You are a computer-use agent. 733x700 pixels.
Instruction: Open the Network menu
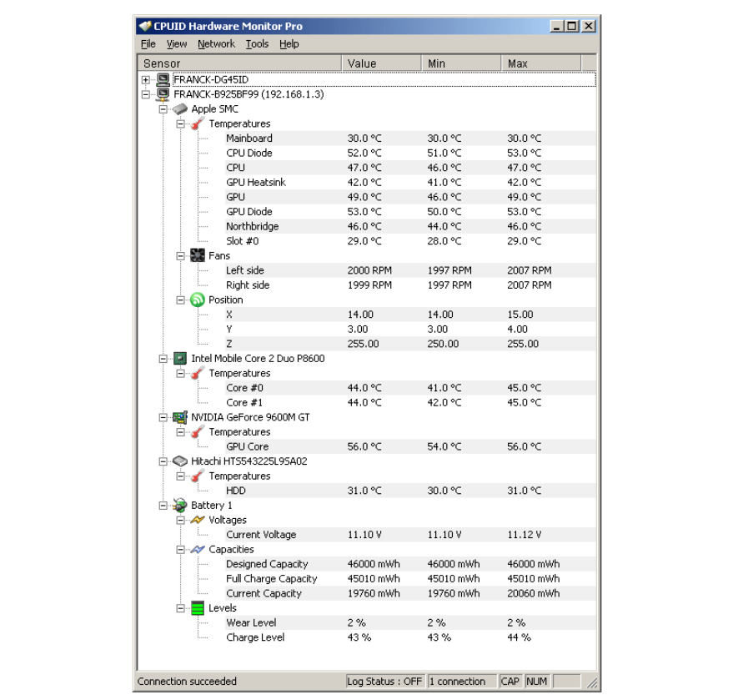216,44
